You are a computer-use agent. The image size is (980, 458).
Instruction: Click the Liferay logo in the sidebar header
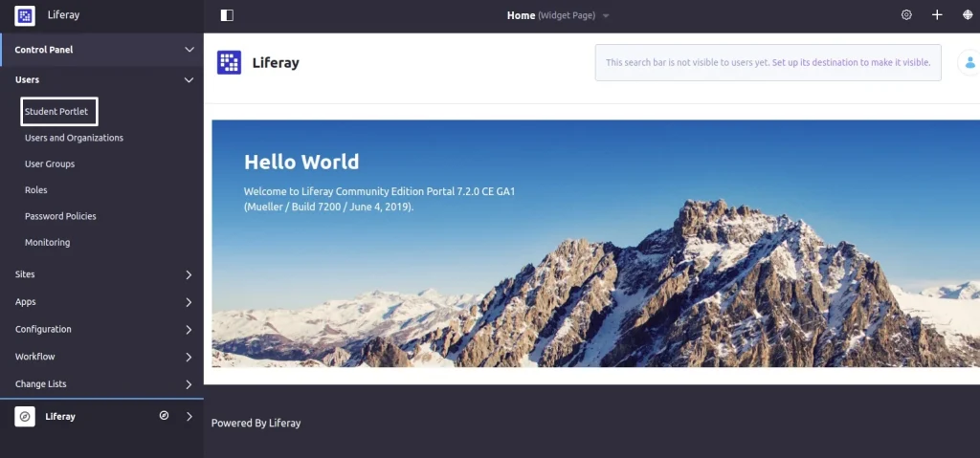[24, 15]
